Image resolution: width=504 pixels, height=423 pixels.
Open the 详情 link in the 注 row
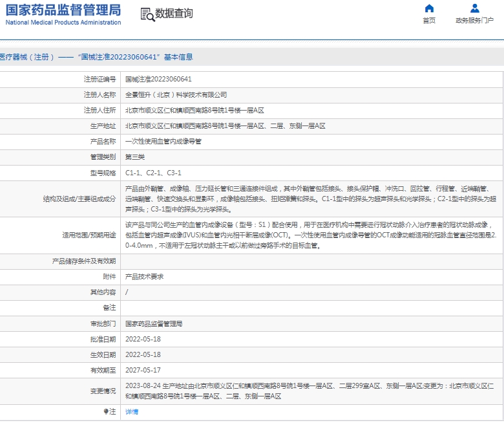pyautogui.click(x=132, y=412)
